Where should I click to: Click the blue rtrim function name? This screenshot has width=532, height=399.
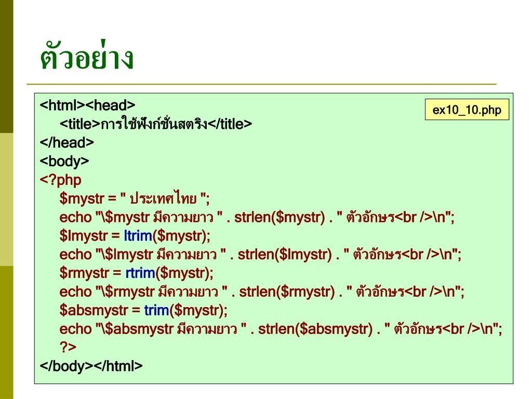pos(140,273)
